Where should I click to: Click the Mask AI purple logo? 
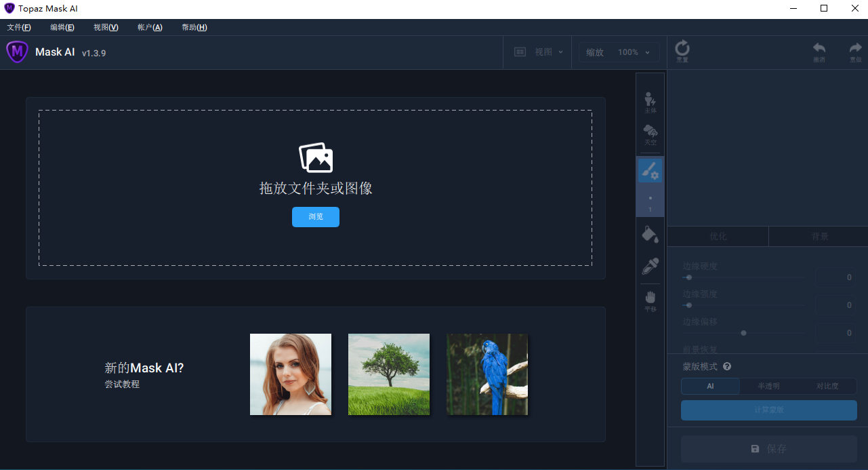point(17,52)
